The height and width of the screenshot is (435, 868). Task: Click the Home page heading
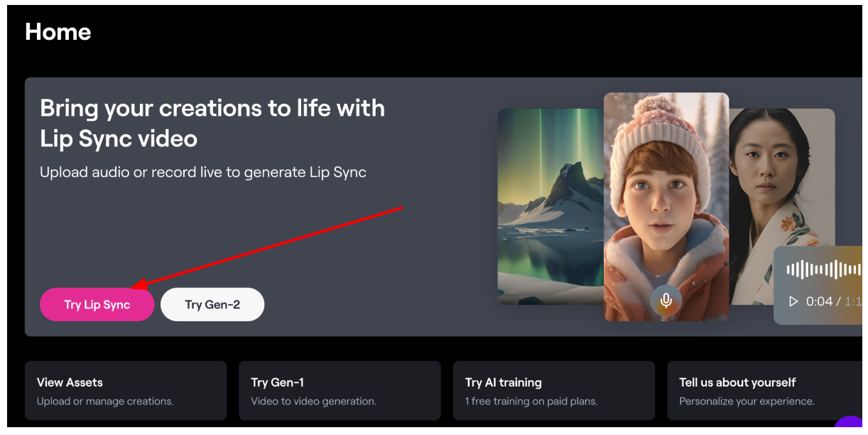(58, 32)
